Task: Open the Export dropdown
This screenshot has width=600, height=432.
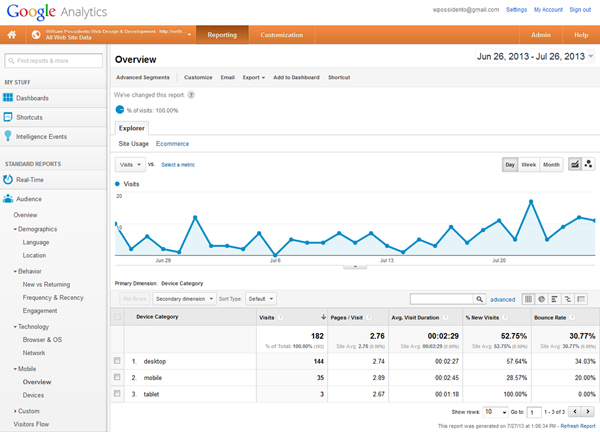Action: coord(254,77)
